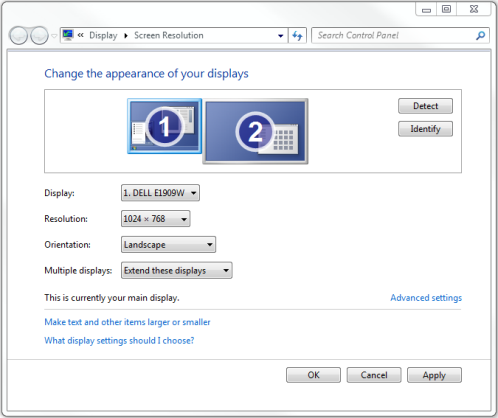The height and width of the screenshot is (418, 498).
Task: Open the Display dropdown showing DELL E1909W
Action: [160, 193]
